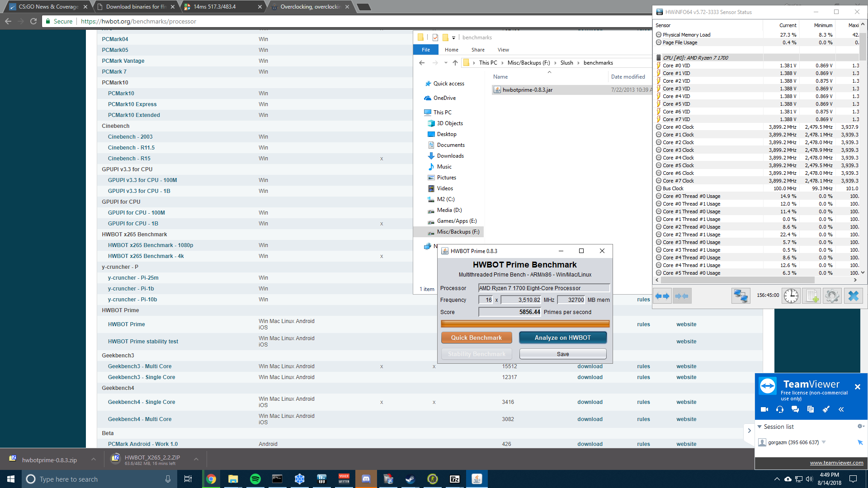Open Explorer Share ribbon tab

coord(478,50)
